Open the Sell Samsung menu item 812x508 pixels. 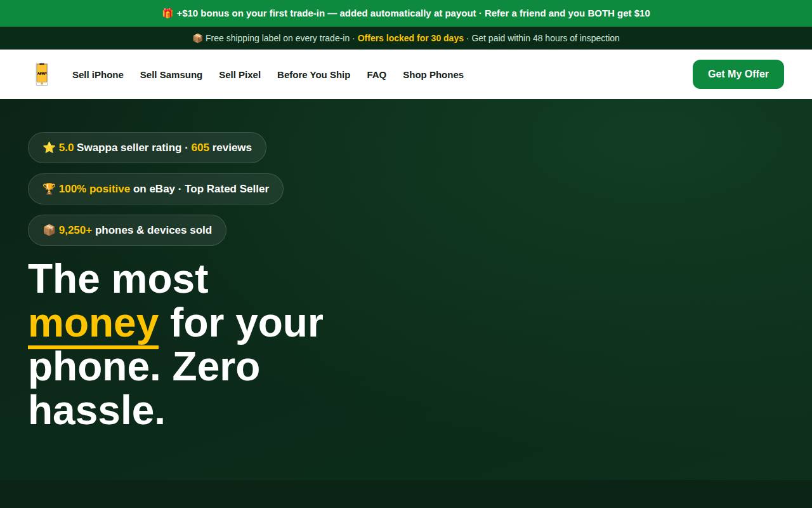(171, 75)
